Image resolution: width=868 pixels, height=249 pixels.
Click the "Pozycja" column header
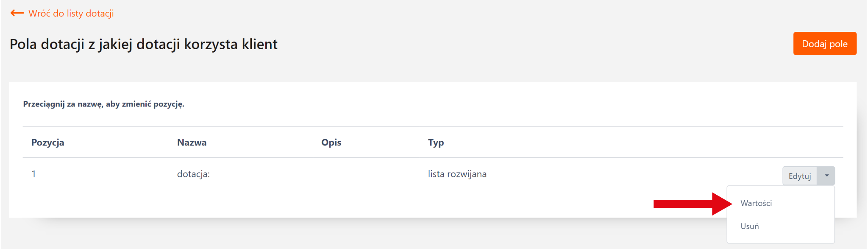tap(47, 143)
